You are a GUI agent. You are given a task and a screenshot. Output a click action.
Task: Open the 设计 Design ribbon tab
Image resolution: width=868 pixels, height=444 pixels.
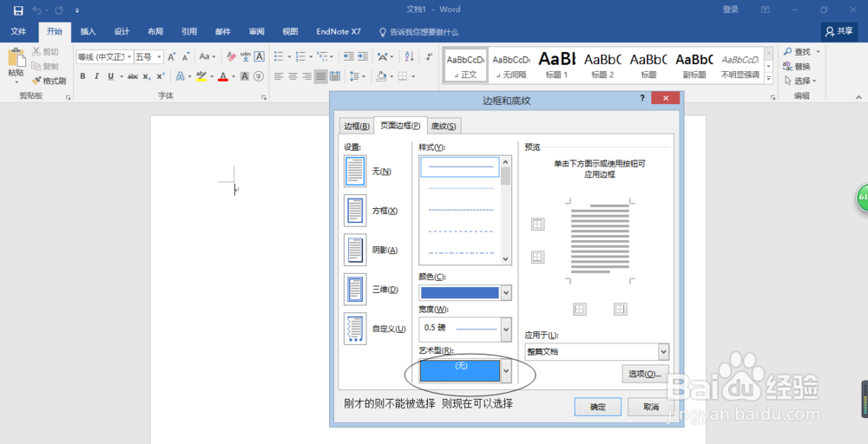pos(122,31)
